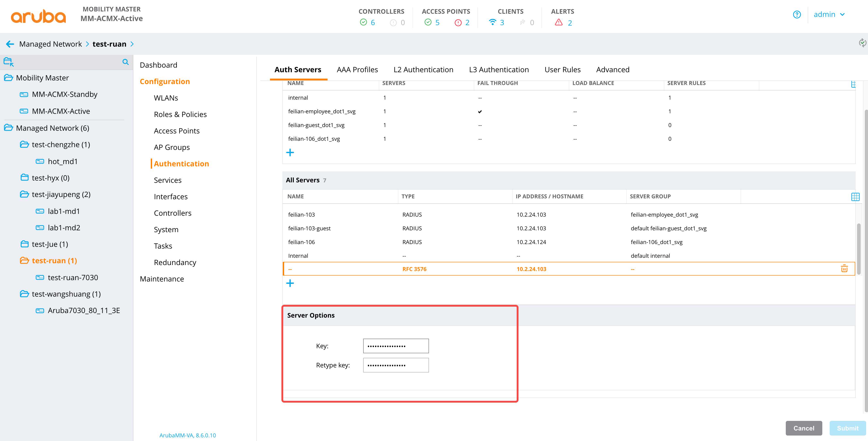
Task: Click the Aruba7030_80_11_3E device icon
Action: (x=40, y=311)
